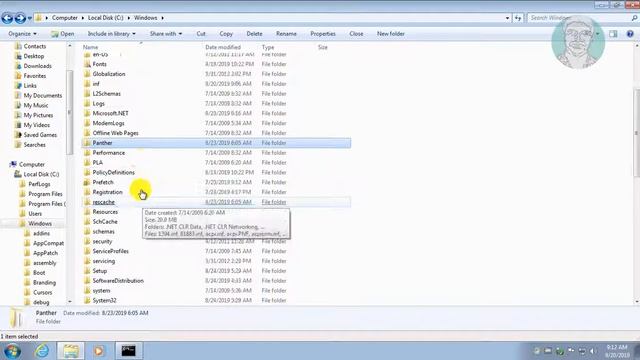Launch Internet Explorer from taskbar
The height and width of the screenshot is (360, 640).
pyautogui.click(x=42, y=351)
